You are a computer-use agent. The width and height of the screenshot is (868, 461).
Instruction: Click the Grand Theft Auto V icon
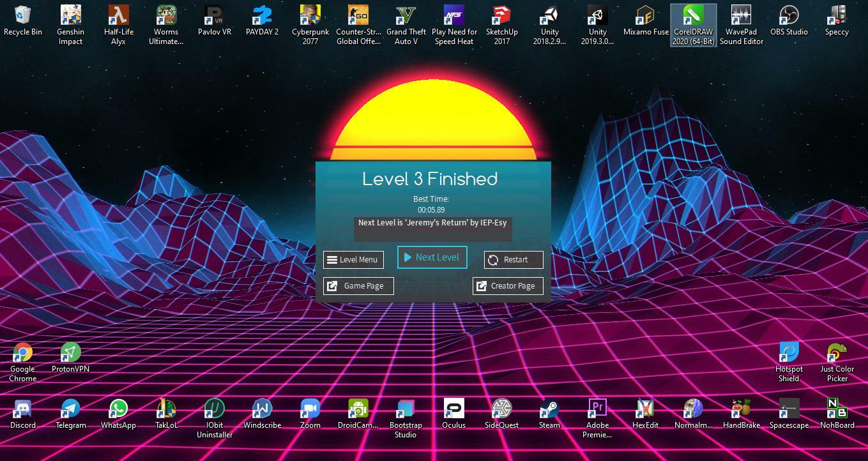click(406, 16)
